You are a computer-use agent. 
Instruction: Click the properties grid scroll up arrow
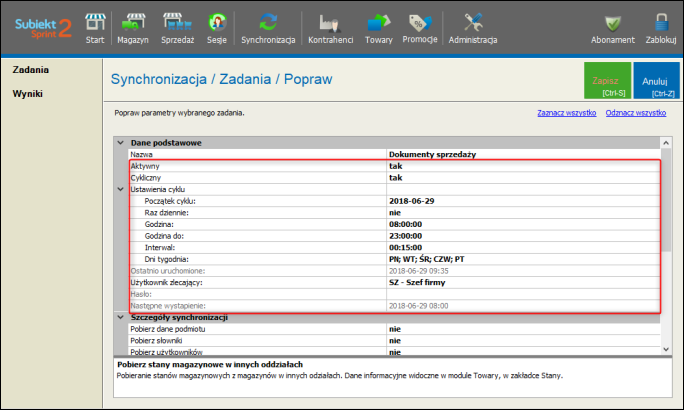click(666, 143)
